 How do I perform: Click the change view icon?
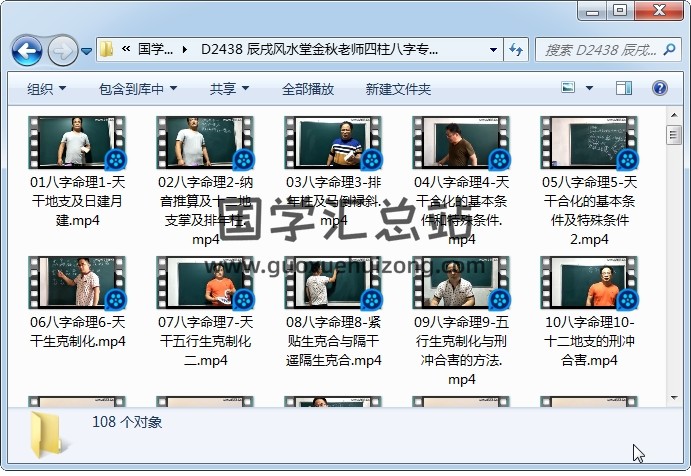coord(568,89)
